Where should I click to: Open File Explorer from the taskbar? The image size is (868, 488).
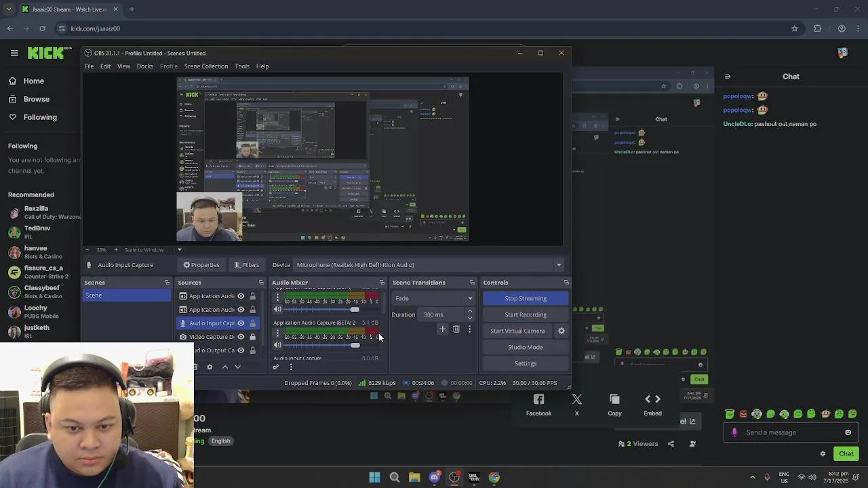click(x=414, y=477)
